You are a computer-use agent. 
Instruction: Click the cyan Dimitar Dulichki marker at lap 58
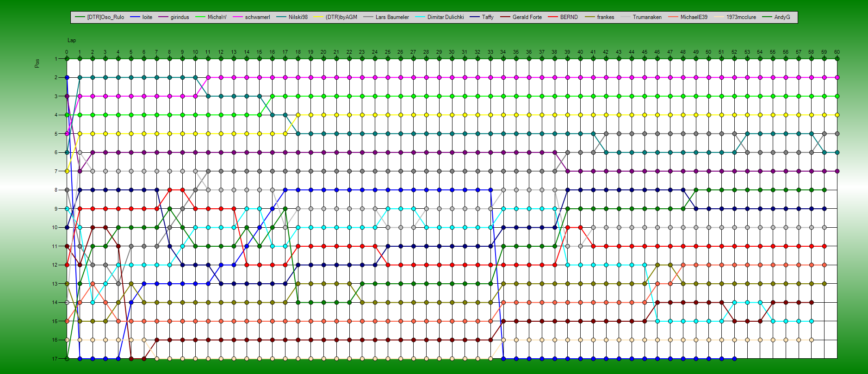(x=811, y=321)
